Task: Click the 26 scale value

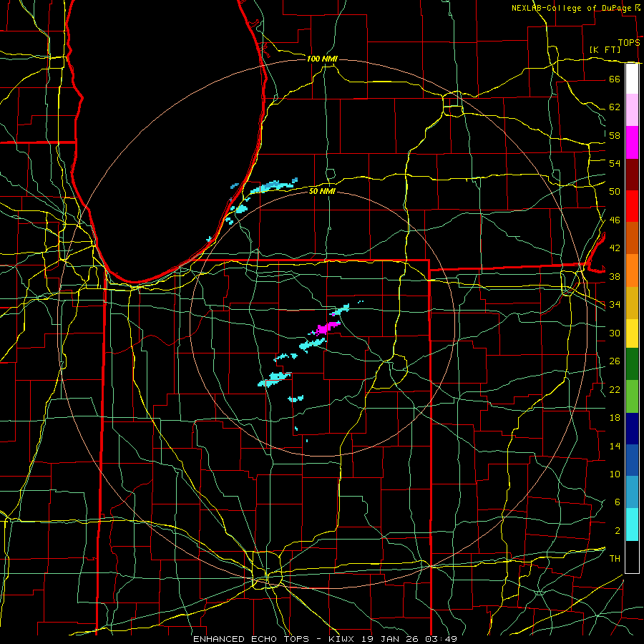Action: click(615, 361)
